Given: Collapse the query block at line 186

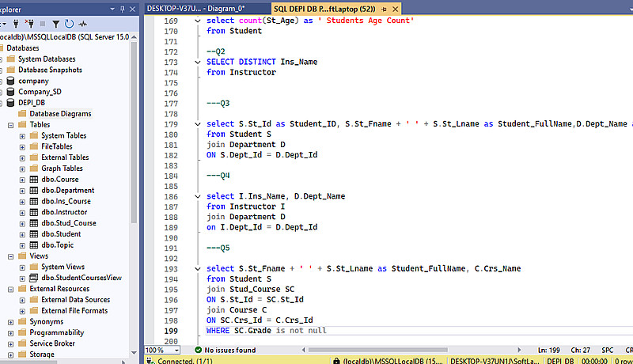Looking at the screenshot, I should tap(197, 196).
